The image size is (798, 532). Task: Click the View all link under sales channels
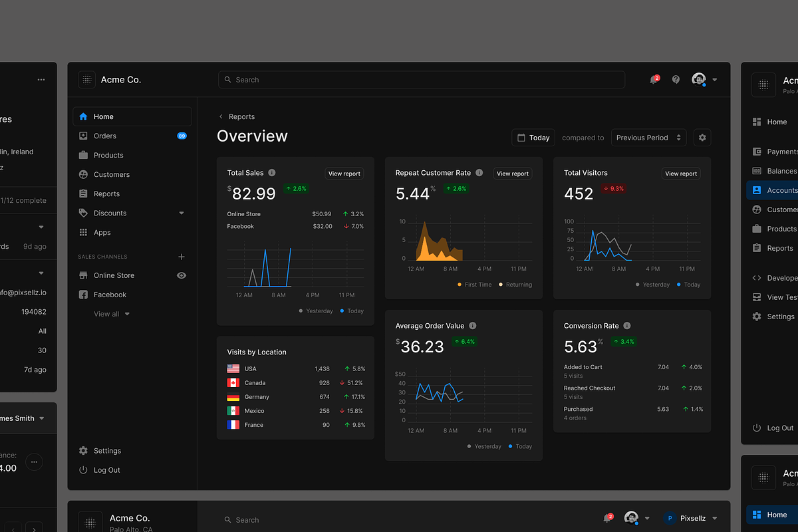[x=106, y=313]
